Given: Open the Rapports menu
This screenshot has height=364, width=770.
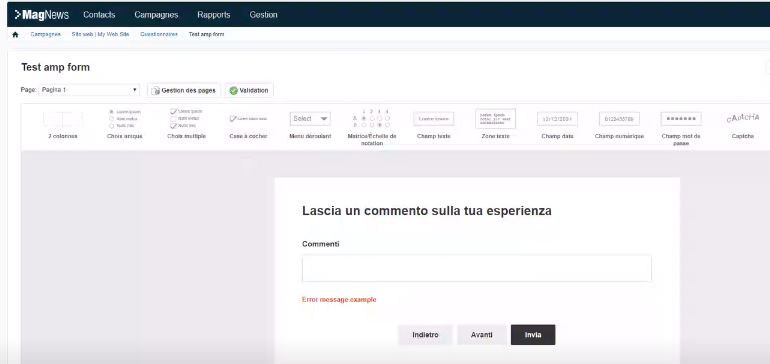Looking at the screenshot, I should 214,15.
